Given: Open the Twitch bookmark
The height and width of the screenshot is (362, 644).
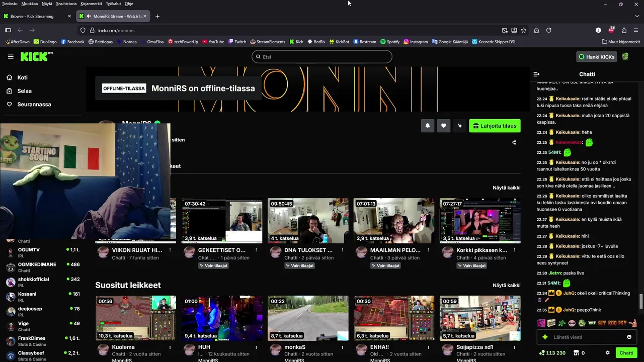Looking at the screenshot, I should (x=237, y=42).
